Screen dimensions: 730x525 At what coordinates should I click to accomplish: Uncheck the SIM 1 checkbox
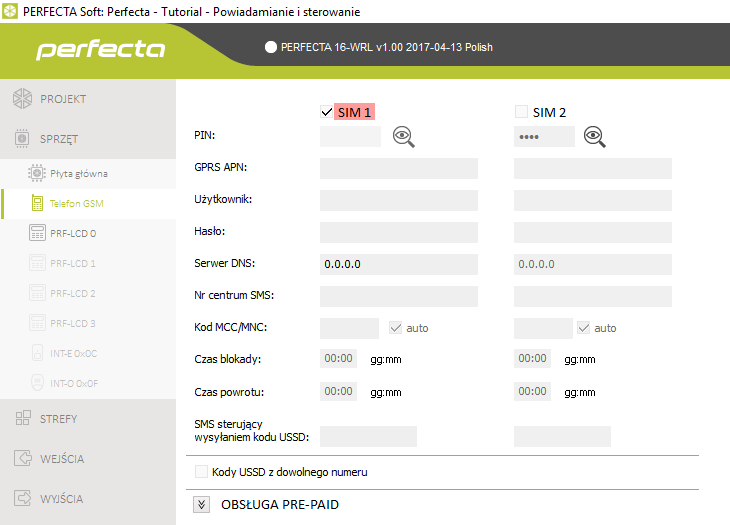(327, 112)
